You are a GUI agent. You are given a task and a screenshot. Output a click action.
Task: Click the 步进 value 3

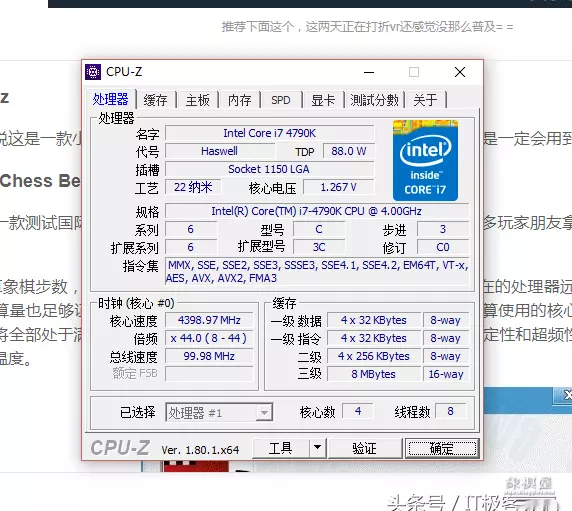click(x=442, y=229)
